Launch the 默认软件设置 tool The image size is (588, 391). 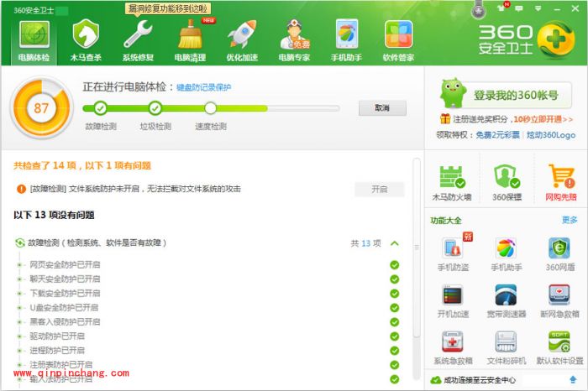tap(560, 347)
